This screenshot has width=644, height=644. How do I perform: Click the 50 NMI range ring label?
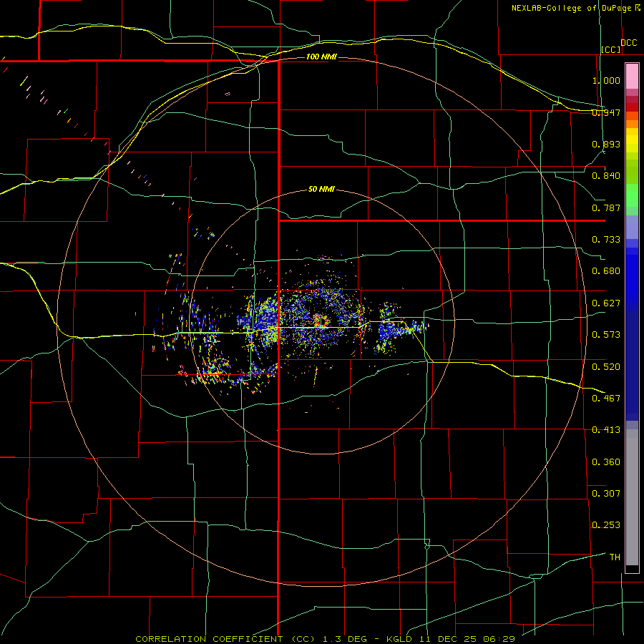pyautogui.click(x=321, y=190)
